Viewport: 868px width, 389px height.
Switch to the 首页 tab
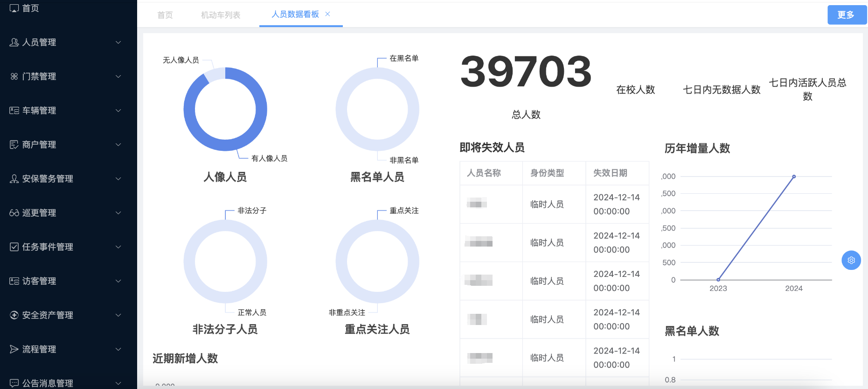[x=165, y=15]
